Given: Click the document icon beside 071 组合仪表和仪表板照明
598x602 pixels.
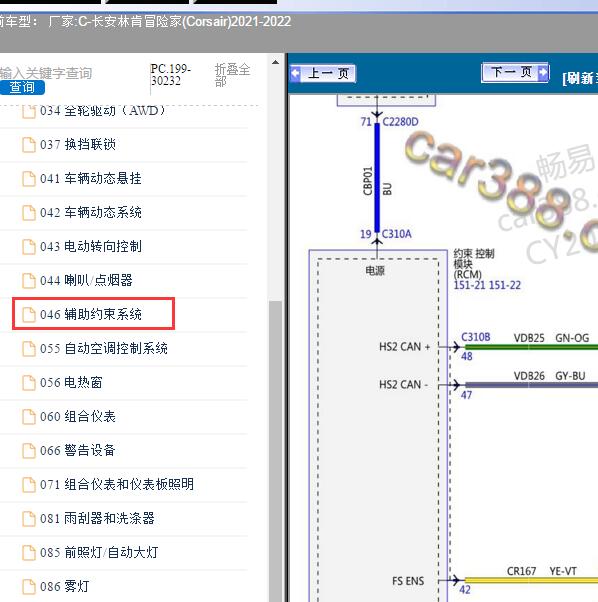Looking at the screenshot, I should 29,485.
